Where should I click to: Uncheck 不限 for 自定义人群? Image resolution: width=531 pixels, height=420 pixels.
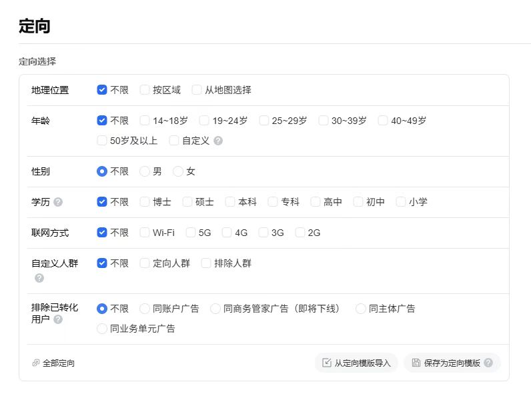click(102, 263)
